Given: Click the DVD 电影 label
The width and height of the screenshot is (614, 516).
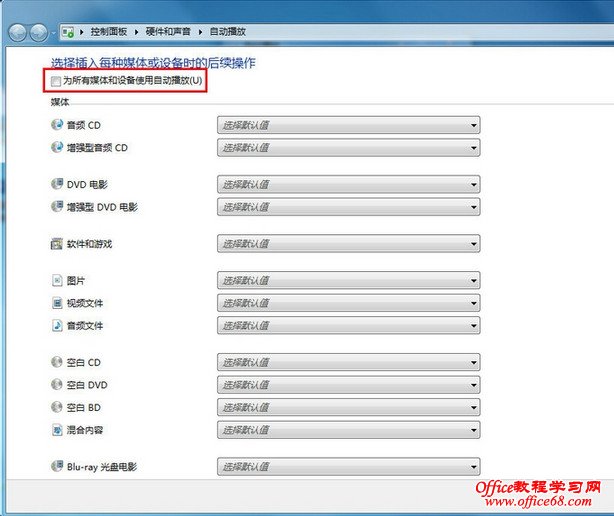Looking at the screenshot, I should 87,184.
